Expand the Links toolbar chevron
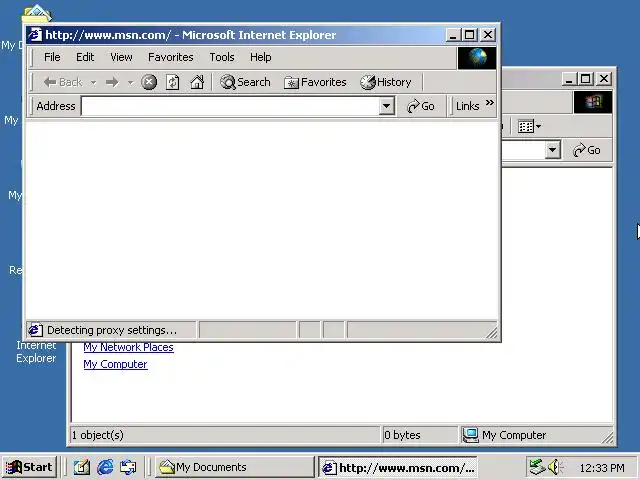The width and height of the screenshot is (640, 480). (x=490, y=102)
